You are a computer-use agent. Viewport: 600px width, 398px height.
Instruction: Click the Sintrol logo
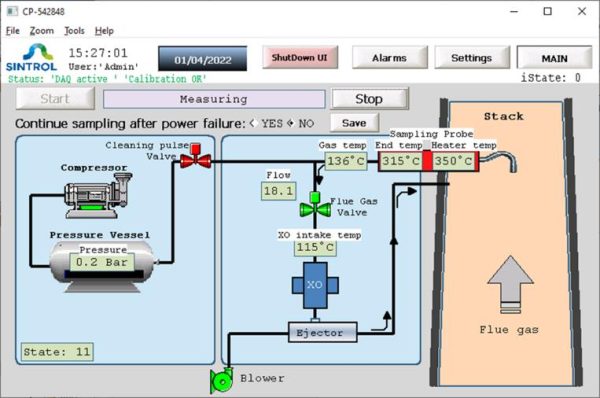(x=32, y=58)
